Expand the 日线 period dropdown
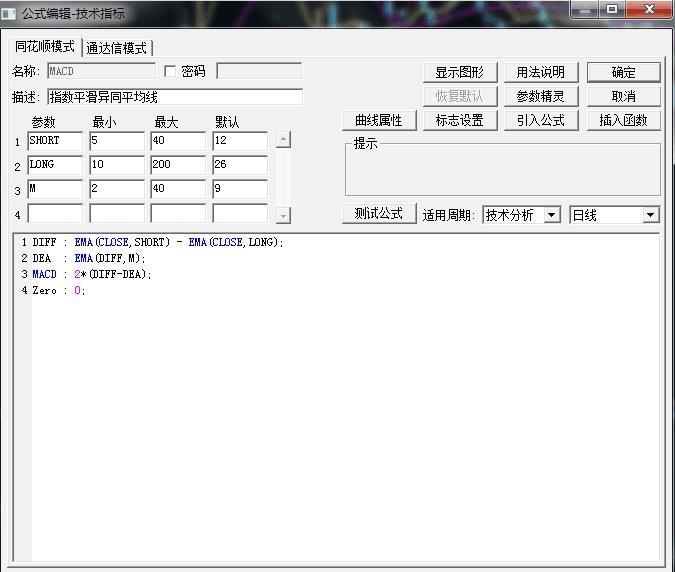675x572 pixels. click(651, 215)
